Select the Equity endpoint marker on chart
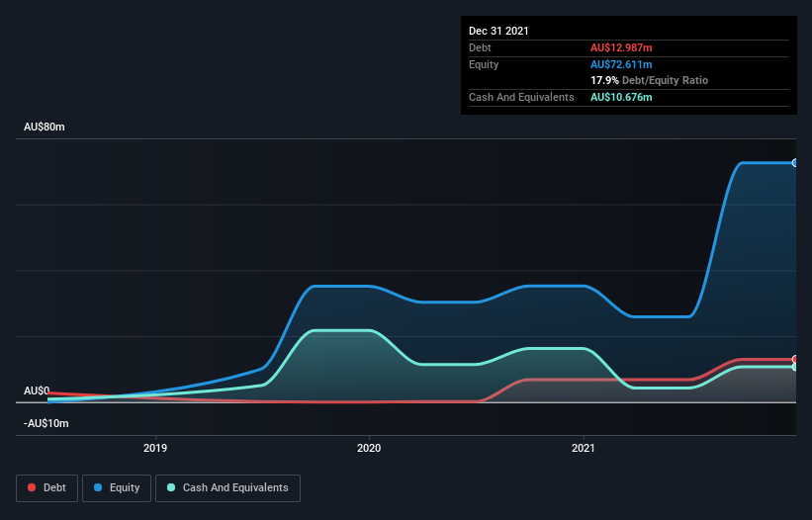 click(795, 163)
